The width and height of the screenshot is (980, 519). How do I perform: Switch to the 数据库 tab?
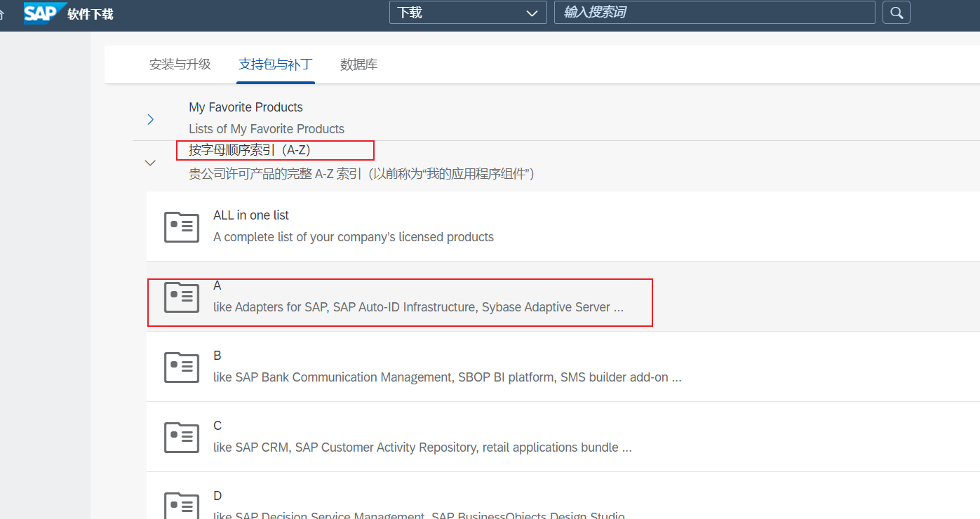click(359, 65)
